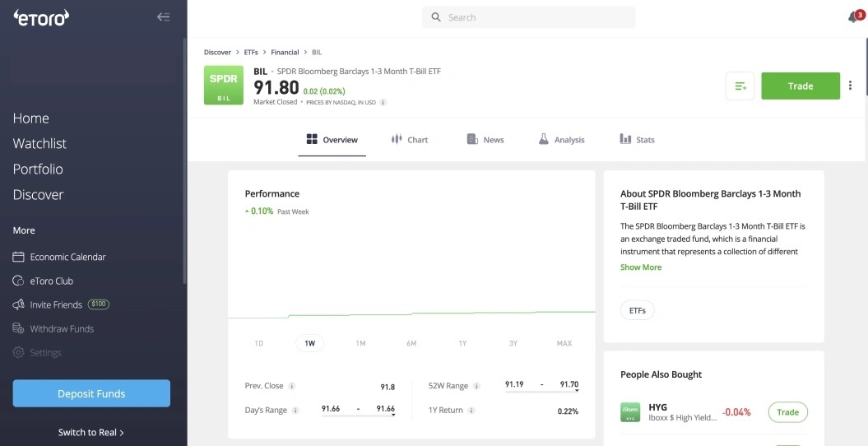This screenshot has height=446, width=868.
Task: Click the ETFs tag chip
Action: click(x=637, y=310)
